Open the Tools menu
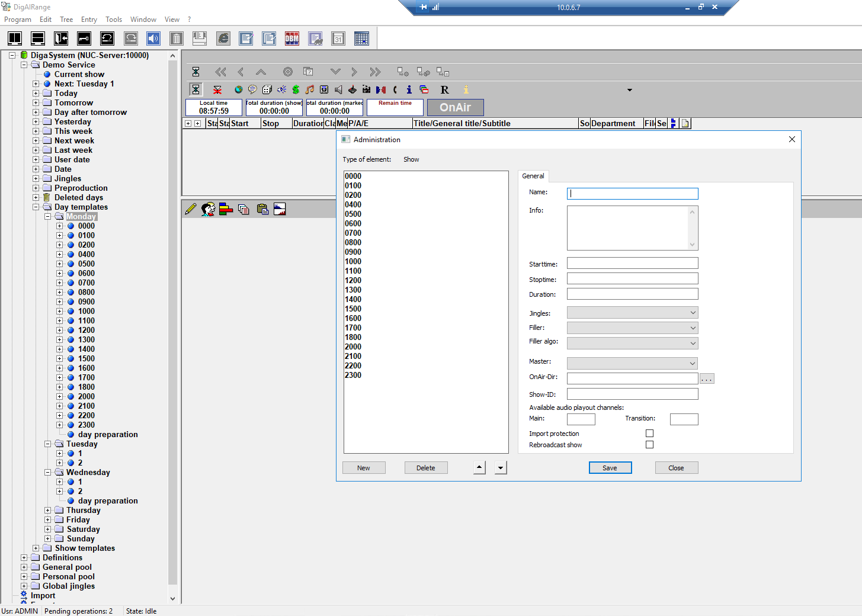This screenshot has height=616, width=862. coord(114,20)
